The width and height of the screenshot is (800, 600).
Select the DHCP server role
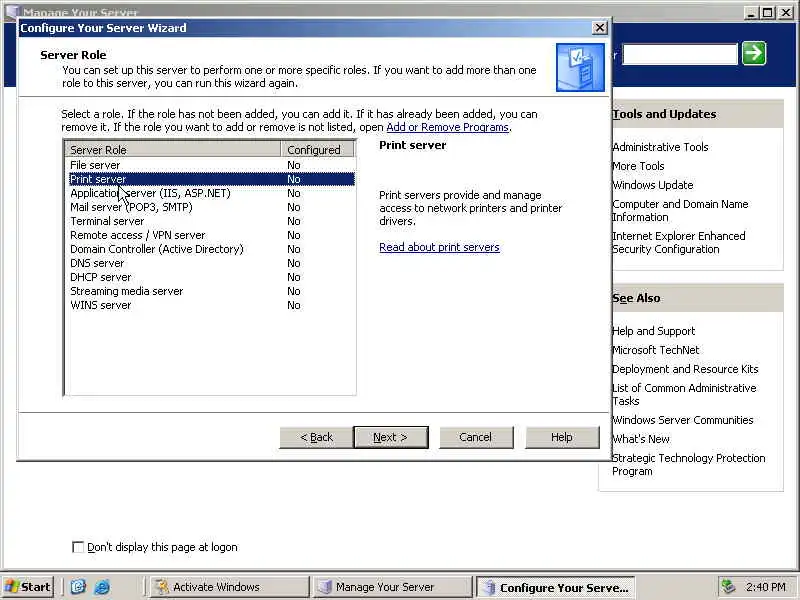[210, 277]
